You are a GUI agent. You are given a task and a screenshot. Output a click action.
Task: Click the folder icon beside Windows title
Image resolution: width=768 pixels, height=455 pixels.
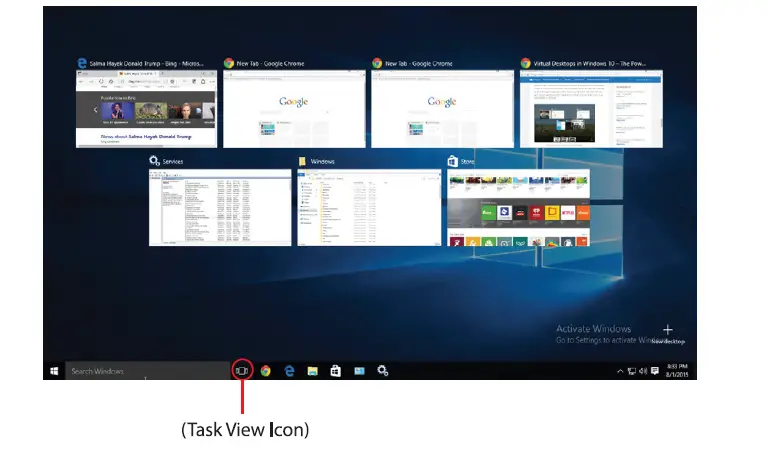click(303, 161)
